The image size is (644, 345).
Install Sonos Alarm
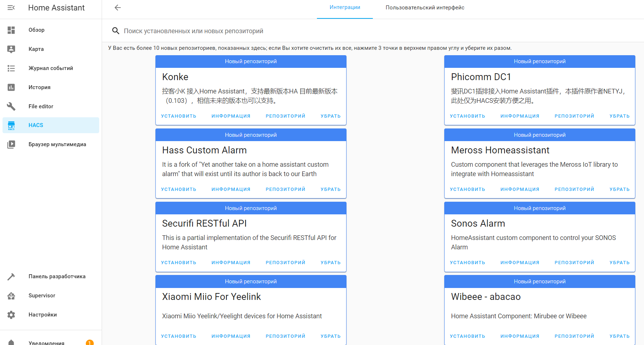tap(467, 263)
